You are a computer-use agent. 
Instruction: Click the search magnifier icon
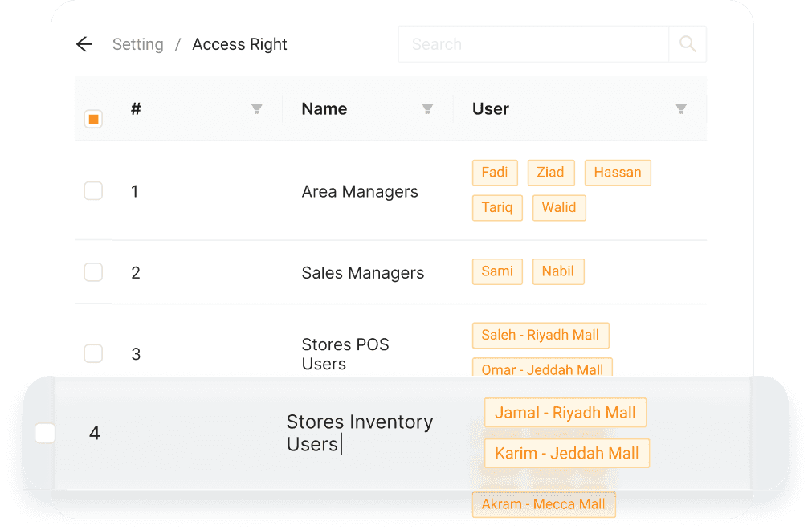coord(688,44)
